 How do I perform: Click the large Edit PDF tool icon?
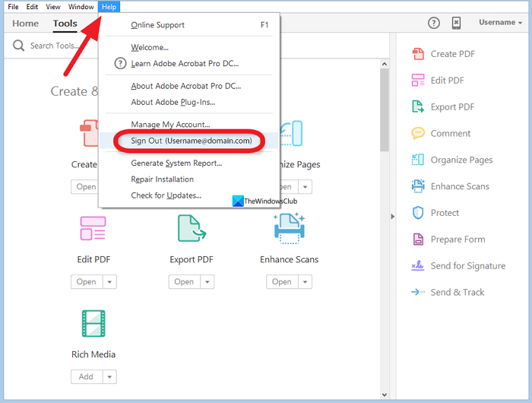[x=93, y=228]
